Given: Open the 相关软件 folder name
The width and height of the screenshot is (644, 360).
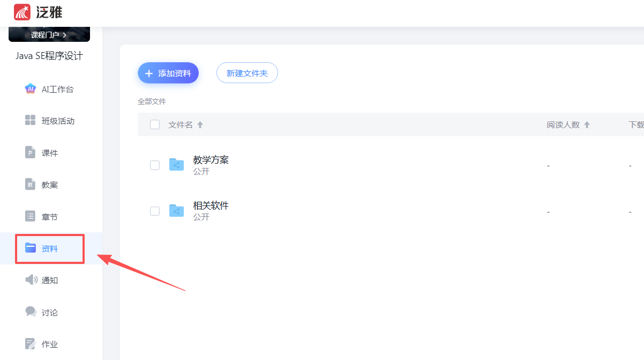Looking at the screenshot, I should [211, 205].
